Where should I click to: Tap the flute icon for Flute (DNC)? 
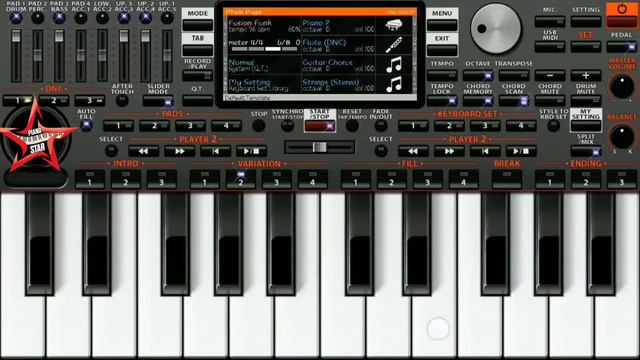point(394,45)
